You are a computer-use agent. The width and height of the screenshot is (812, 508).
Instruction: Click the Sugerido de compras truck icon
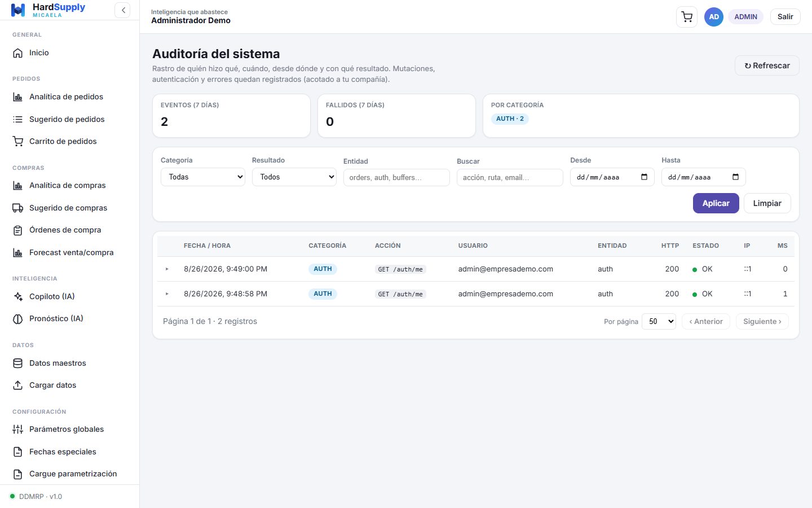point(18,208)
